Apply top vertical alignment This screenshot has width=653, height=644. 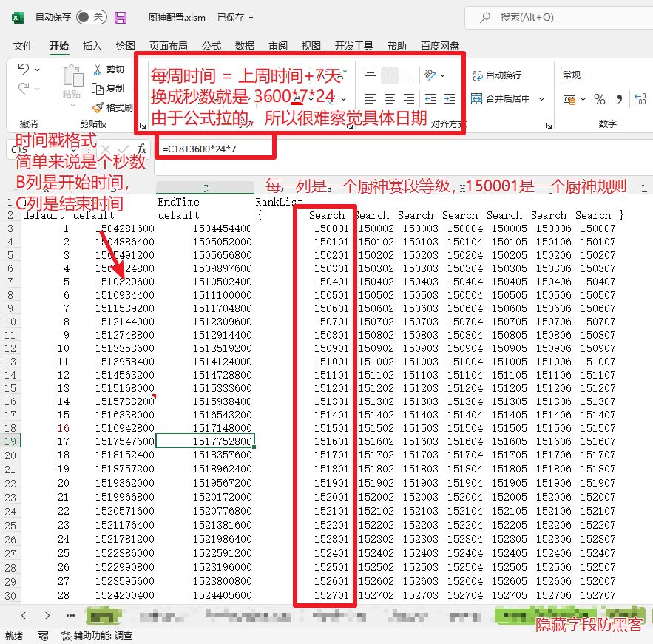pyautogui.click(x=371, y=75)
